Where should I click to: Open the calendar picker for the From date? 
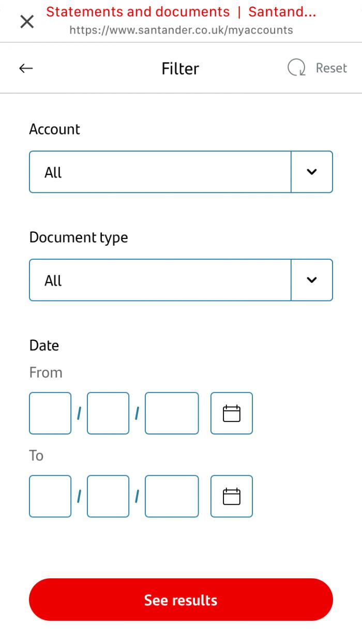coord(231,413)
